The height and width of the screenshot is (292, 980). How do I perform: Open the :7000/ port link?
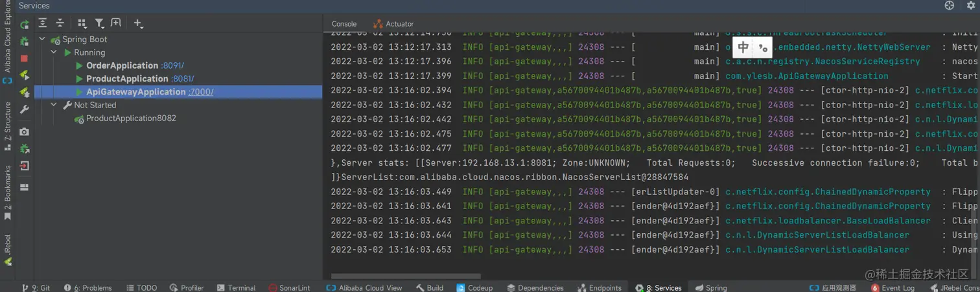pyautogui.click(x=201, y=92)
